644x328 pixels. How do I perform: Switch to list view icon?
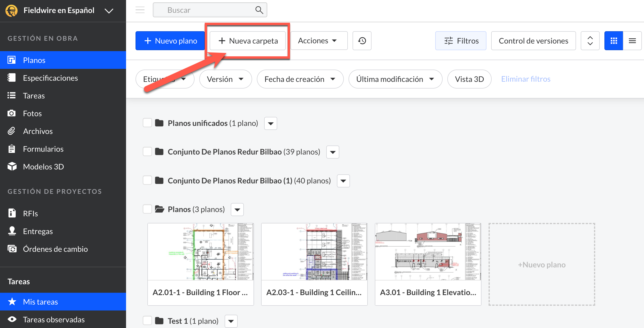click(x=632, y=41)
